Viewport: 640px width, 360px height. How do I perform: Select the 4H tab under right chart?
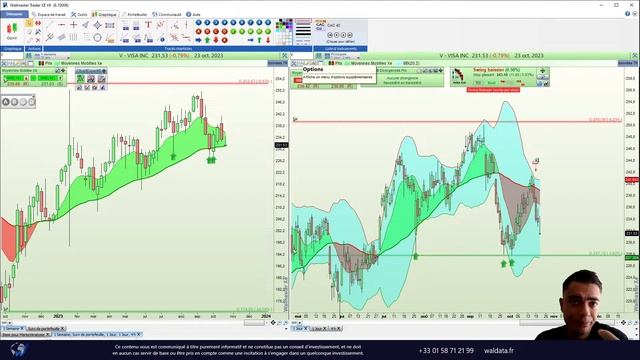click(336, 328)
